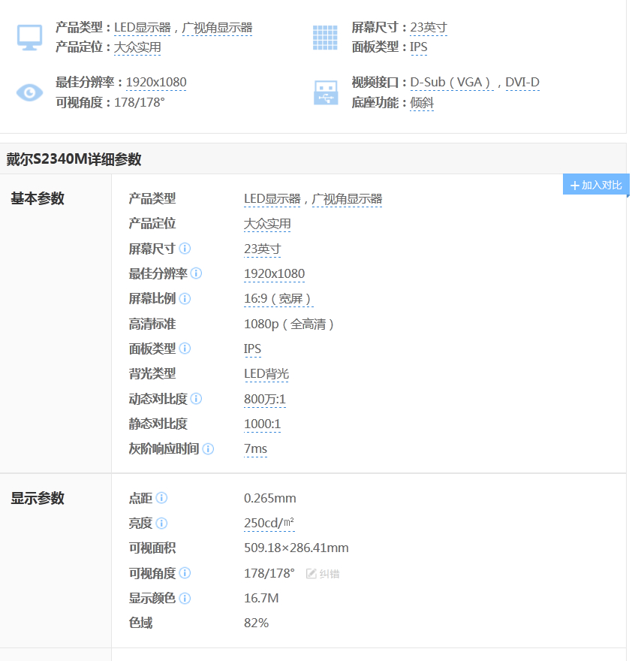Open IPS link in top summary
644x661 pixels.
tap(419, 47)
